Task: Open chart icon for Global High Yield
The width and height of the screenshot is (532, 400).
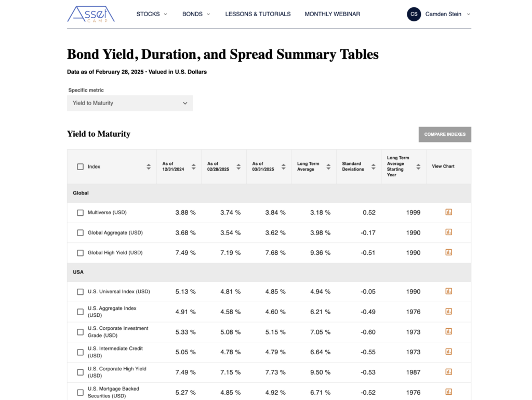Action: click(448, 252)
